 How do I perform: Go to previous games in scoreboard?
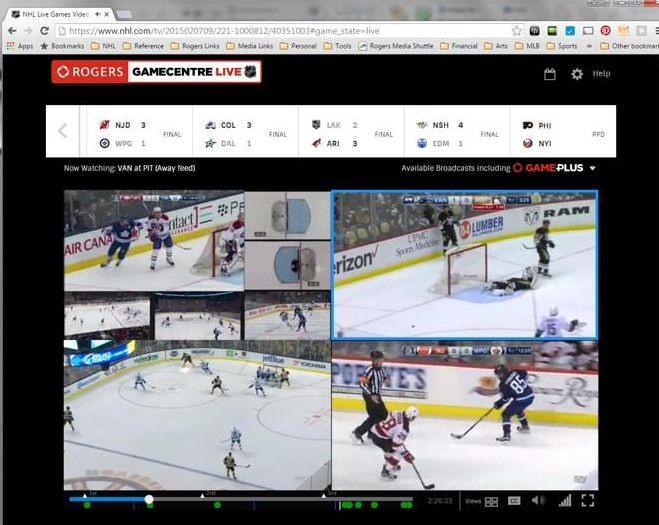click(x=63, y=131)
